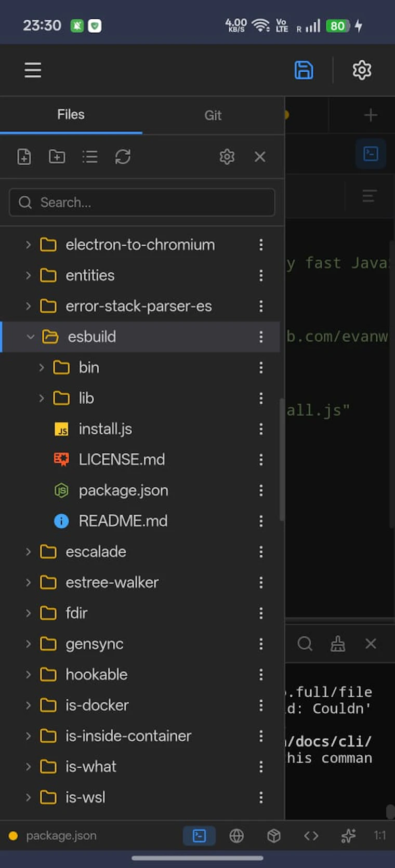
Task: Open options for install.js
Action: click(x=261, y=429)
